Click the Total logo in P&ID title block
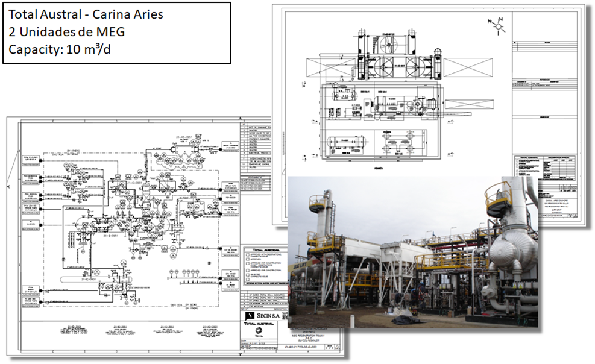Viewport: 595px width, 364px height. coord(259,332)
